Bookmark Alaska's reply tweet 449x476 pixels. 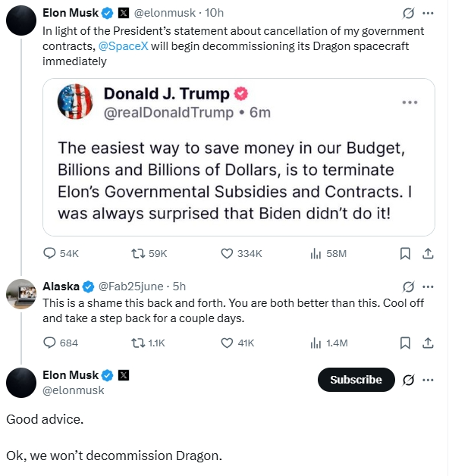tap(405, 343)
